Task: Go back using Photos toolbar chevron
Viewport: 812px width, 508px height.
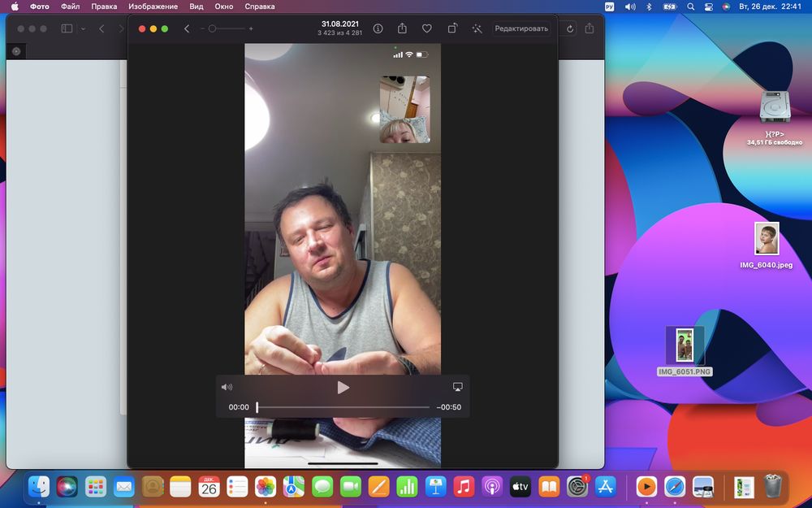Action: [187, 28]
